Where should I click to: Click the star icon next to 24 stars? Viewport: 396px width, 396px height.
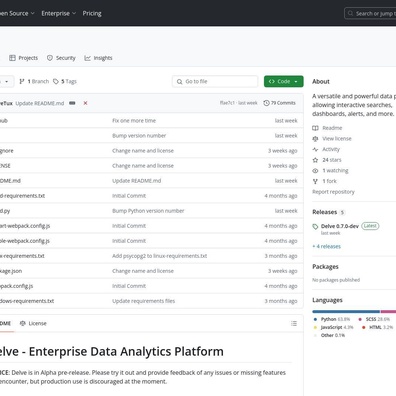click(x=315, y=160)
